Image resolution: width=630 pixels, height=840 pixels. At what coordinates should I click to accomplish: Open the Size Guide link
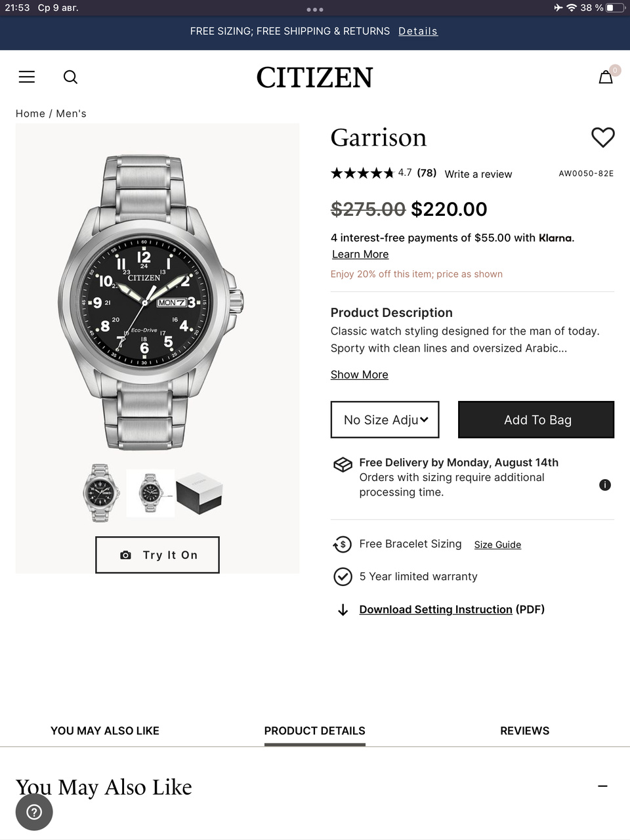[x=497, y=545]
